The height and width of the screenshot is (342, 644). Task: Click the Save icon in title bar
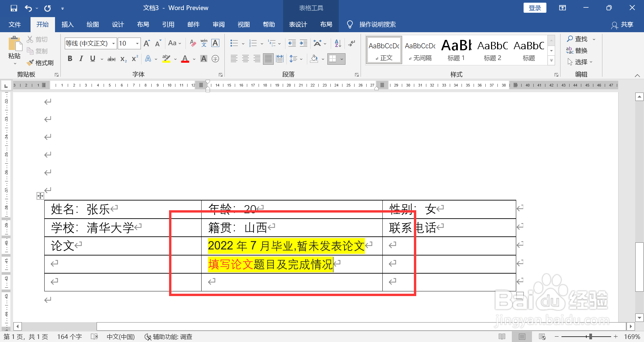[14, 8]
